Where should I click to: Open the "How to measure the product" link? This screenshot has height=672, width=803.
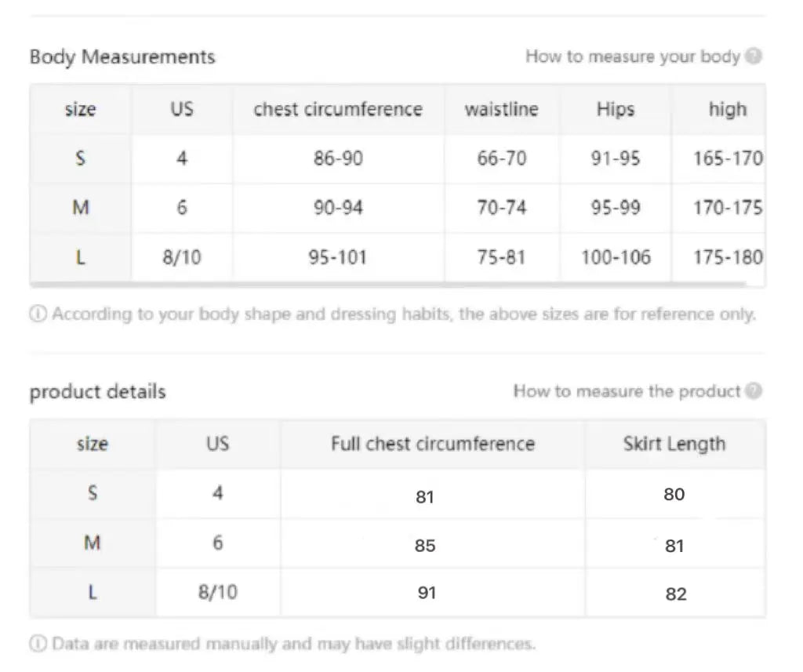pyautogui.click(x=627, y=391)
